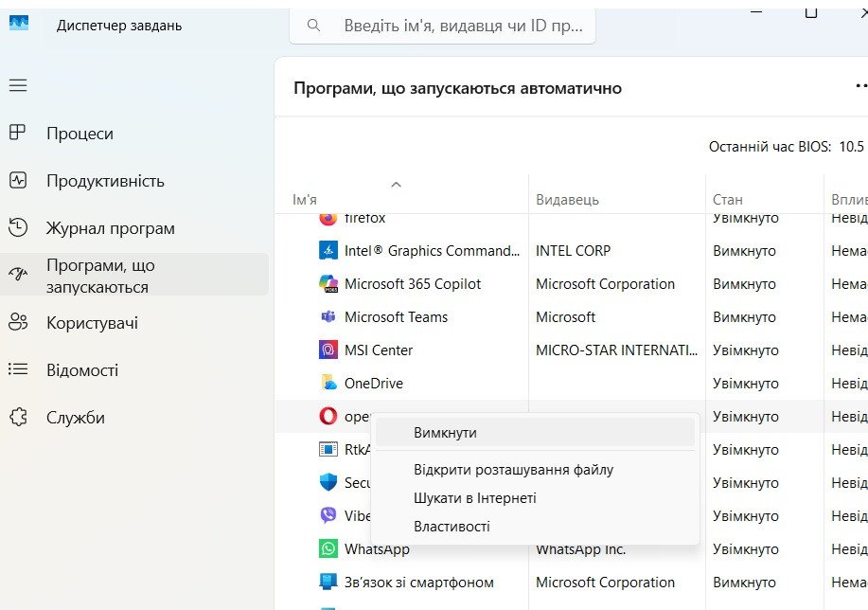Open the more options ellipsis button

861,86
